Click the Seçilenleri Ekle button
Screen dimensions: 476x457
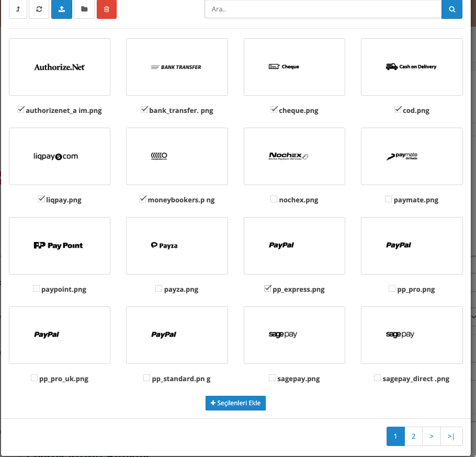[x=235, y=403]
